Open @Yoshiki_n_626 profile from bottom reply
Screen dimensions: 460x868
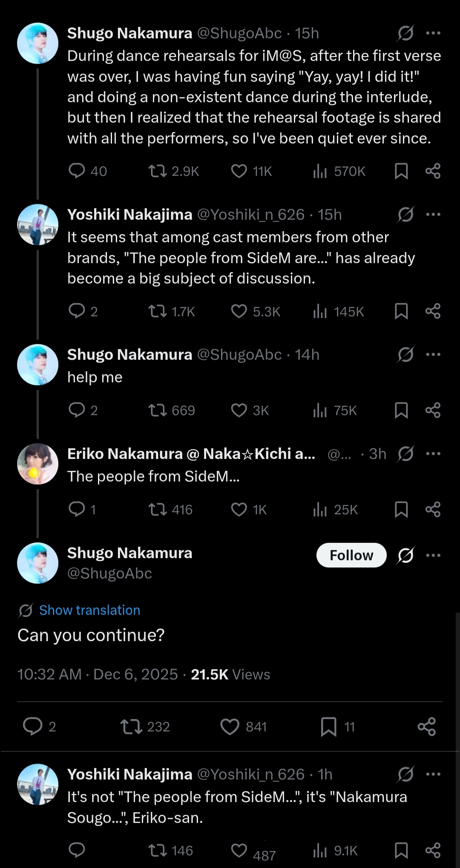(x=250, y=774)
